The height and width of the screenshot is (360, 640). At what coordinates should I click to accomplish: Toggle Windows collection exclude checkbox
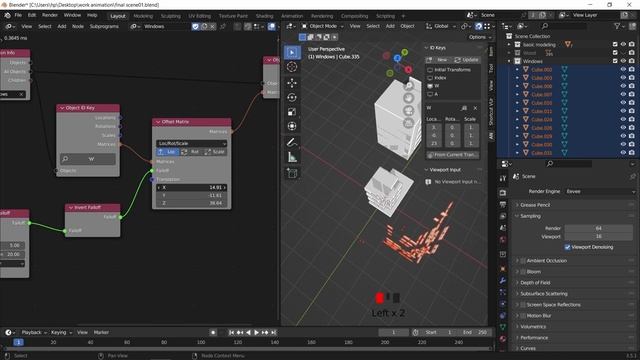(615, 61)
